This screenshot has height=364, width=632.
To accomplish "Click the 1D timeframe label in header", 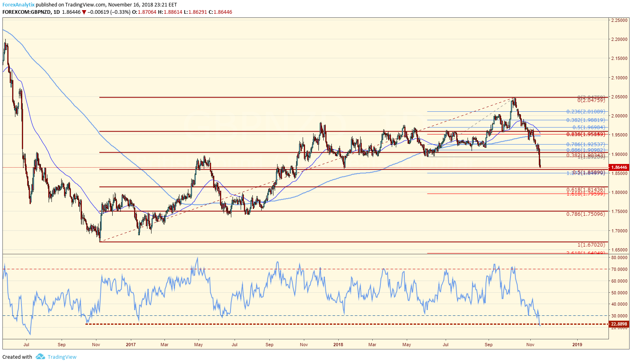I will coord(57,12).
